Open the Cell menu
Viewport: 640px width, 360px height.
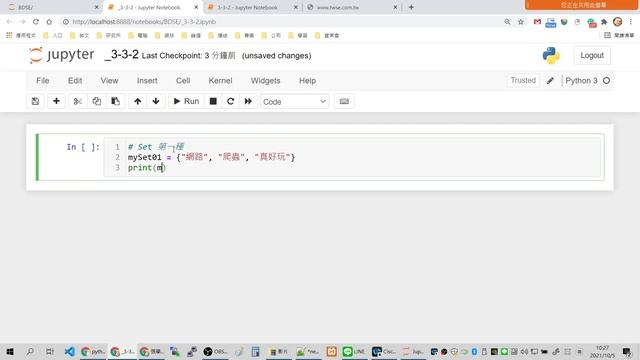coord(183,81)
